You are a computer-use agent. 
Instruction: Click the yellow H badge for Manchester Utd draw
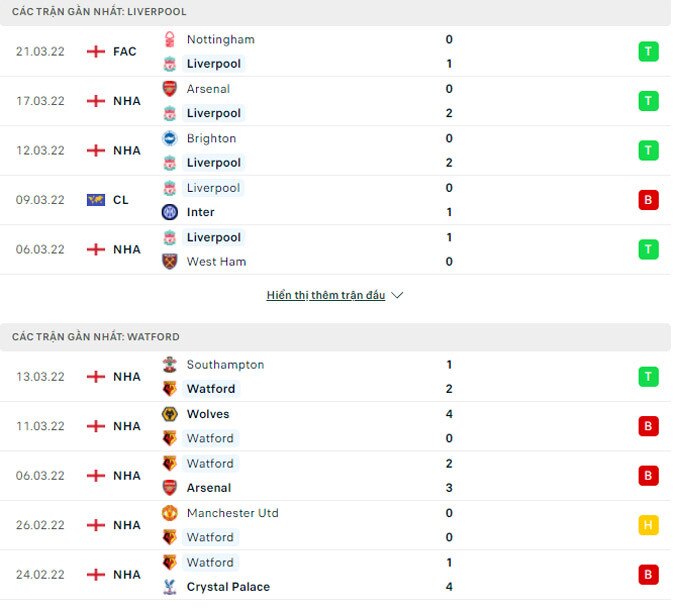[649, 525]
